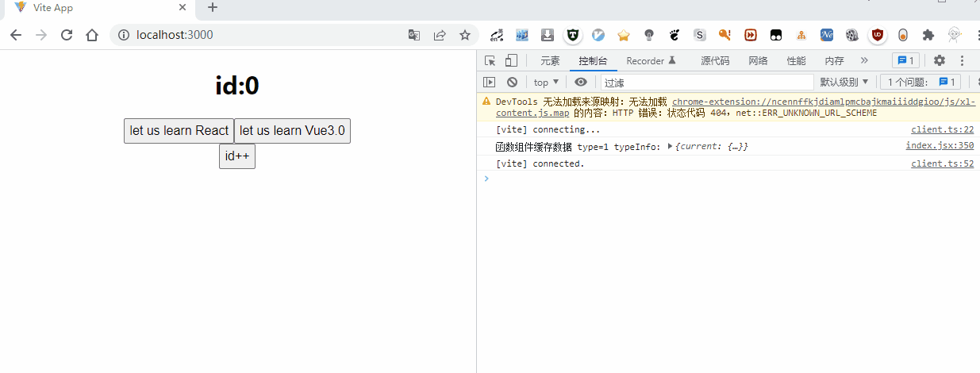Screen dimensions: 980x373
Task: Open the green shield T extension
Action: pyautogui.click(x=572, y=35)
